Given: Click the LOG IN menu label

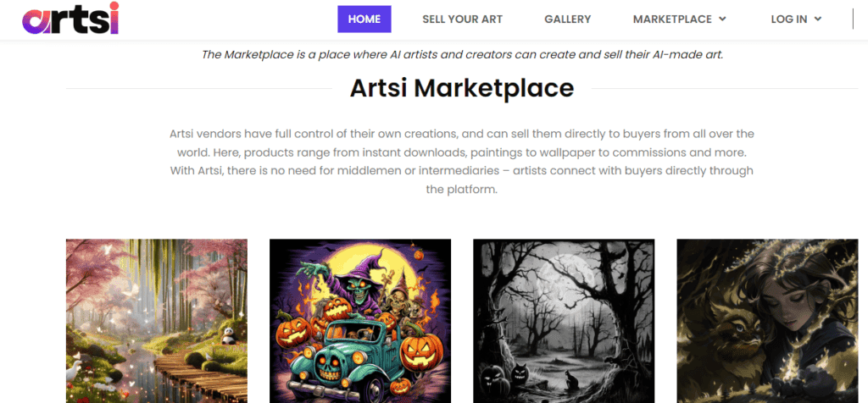Looking at the screenshot, I should point(788,19).
